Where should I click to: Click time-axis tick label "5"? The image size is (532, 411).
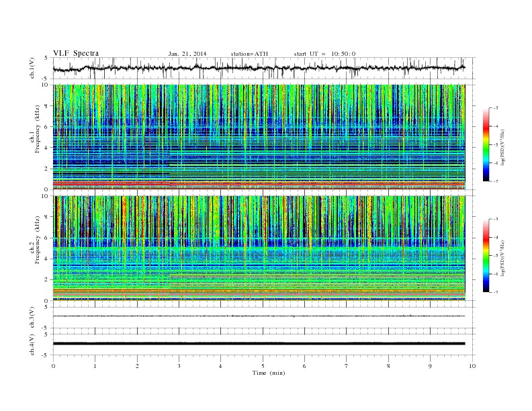coord(263,366)
